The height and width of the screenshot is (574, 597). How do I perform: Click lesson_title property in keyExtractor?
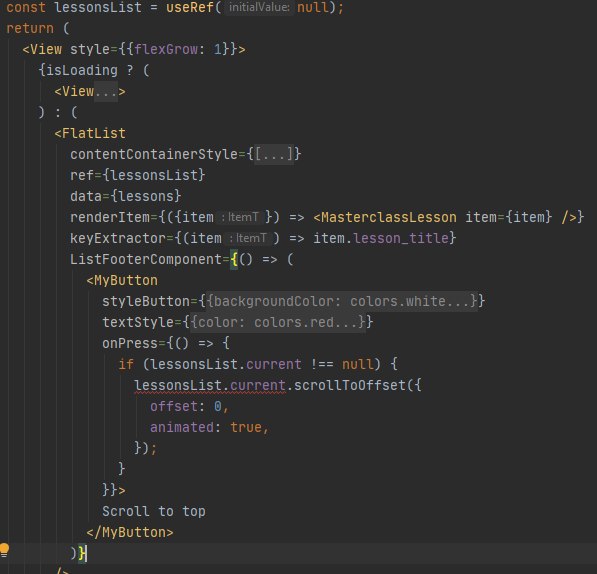coord(401,238)
